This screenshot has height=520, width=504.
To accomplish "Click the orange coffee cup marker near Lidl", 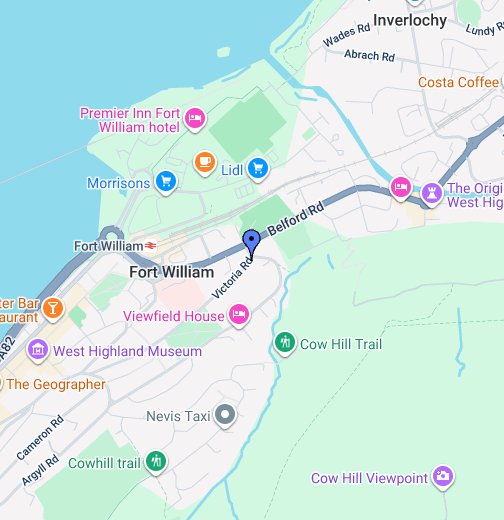I will pyautogui.click(x=205, y=163).
